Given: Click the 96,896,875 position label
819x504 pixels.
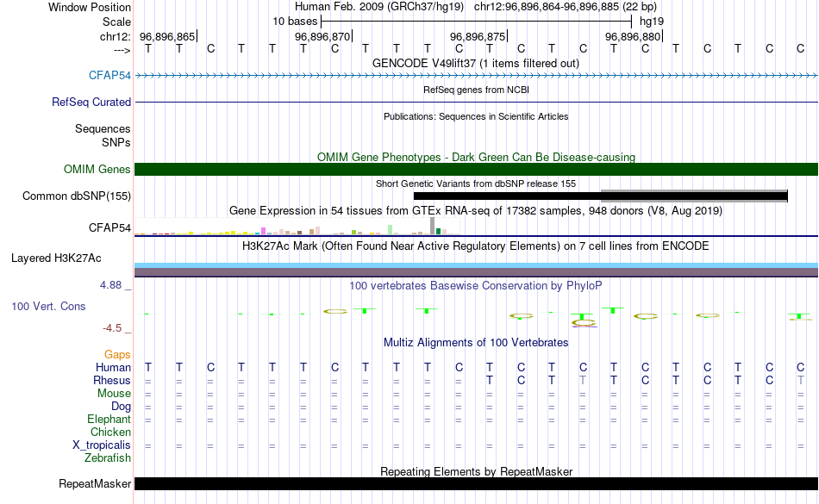Looking at the screenshot, I should pos(478,36).
